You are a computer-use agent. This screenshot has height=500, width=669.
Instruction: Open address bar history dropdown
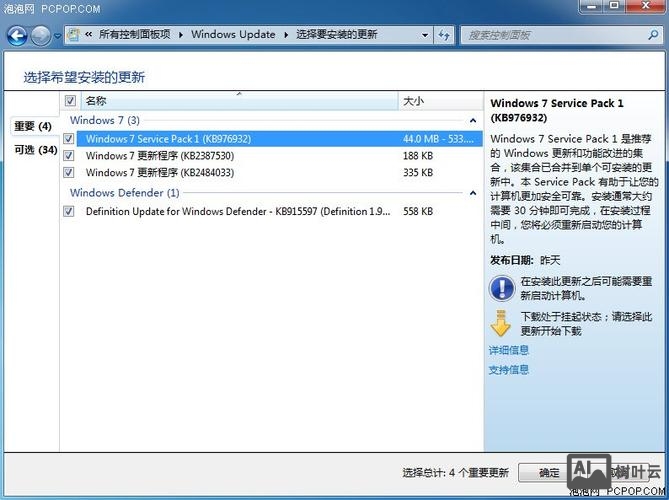(x=425, y=35)
